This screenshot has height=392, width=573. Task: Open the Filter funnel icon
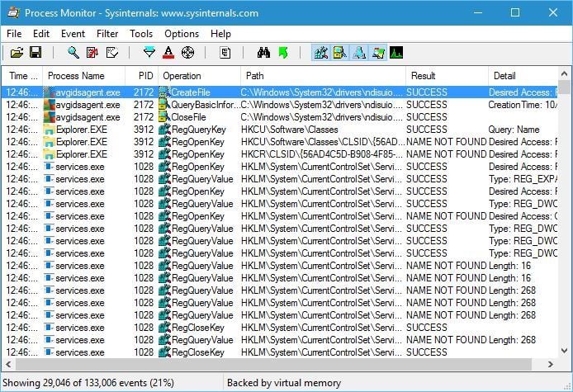[x=149, y=53]
